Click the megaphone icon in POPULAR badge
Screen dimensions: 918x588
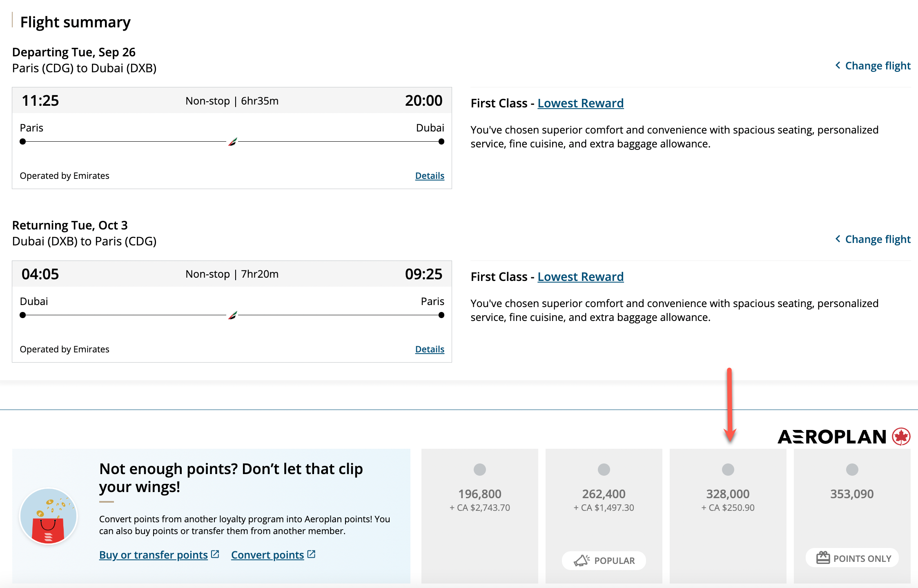582,561
